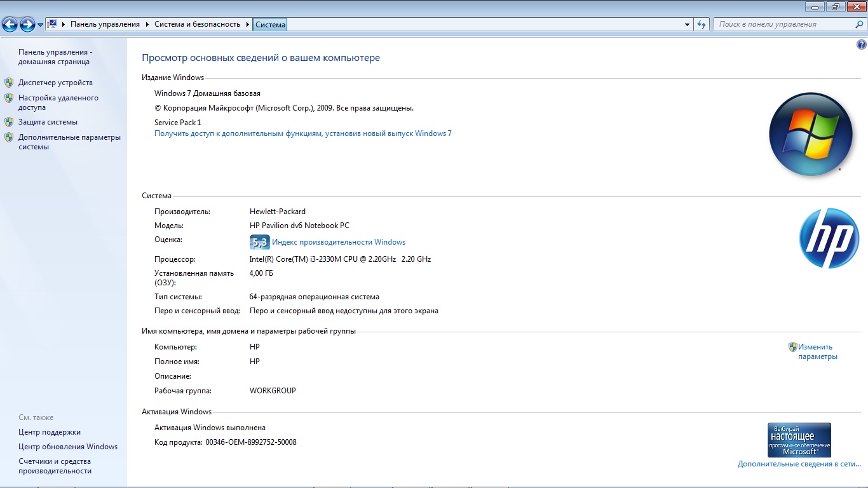The height and width of the screenshot is (488, 868).
Task: Click the installed memory value "4,00 ГБ"
Action: [x=261, y=273]
